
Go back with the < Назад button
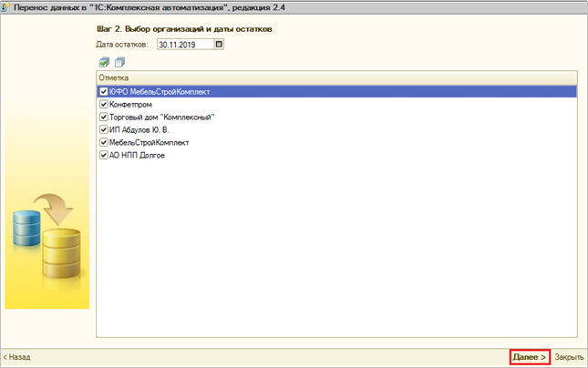(16, 357)
